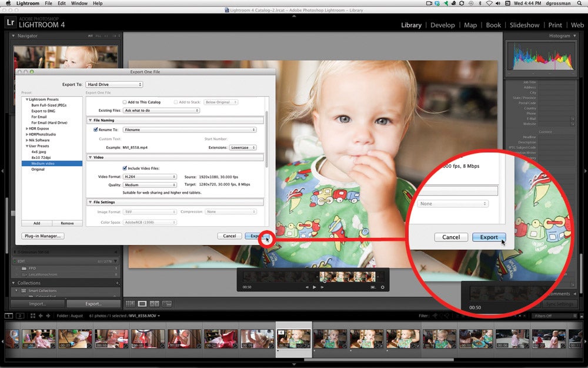Select the Burn Full-Sized JPEGs preset
The width and height of the screenshot is (588, 368).
pos(49,105)
